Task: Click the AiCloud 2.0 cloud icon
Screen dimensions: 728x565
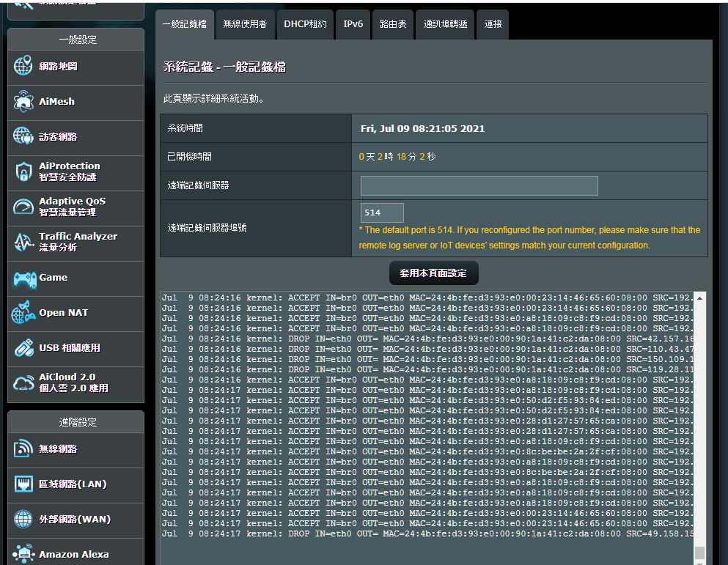Action: (23, 383)
